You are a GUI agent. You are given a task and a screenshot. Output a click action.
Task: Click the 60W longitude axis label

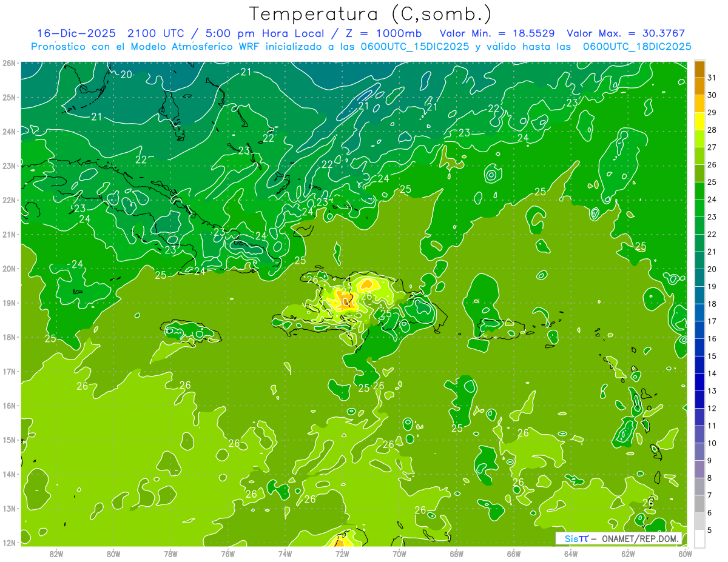click(685, 554)
